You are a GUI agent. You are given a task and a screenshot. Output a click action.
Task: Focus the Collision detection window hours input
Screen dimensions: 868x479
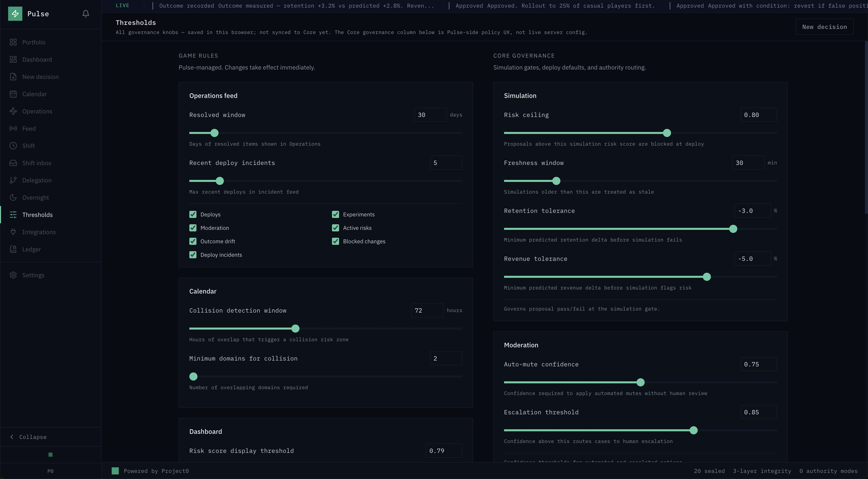tap(427, 310)
